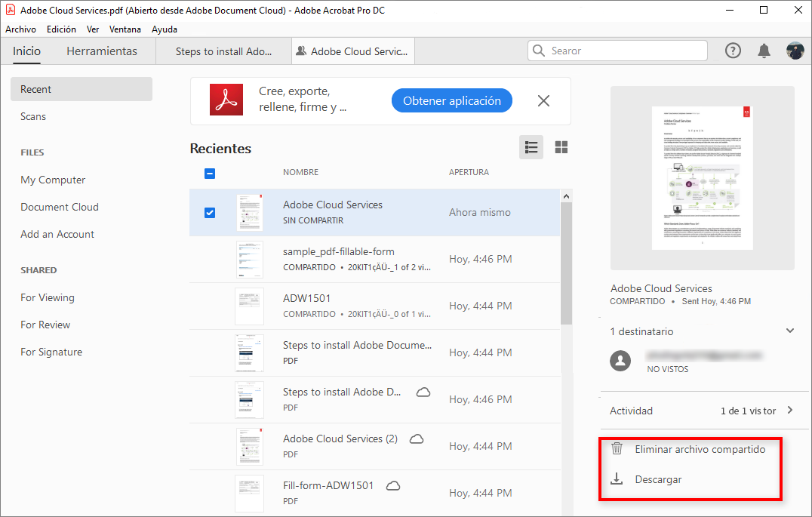Click the 1 de 1 visitor text

point(748,411)
